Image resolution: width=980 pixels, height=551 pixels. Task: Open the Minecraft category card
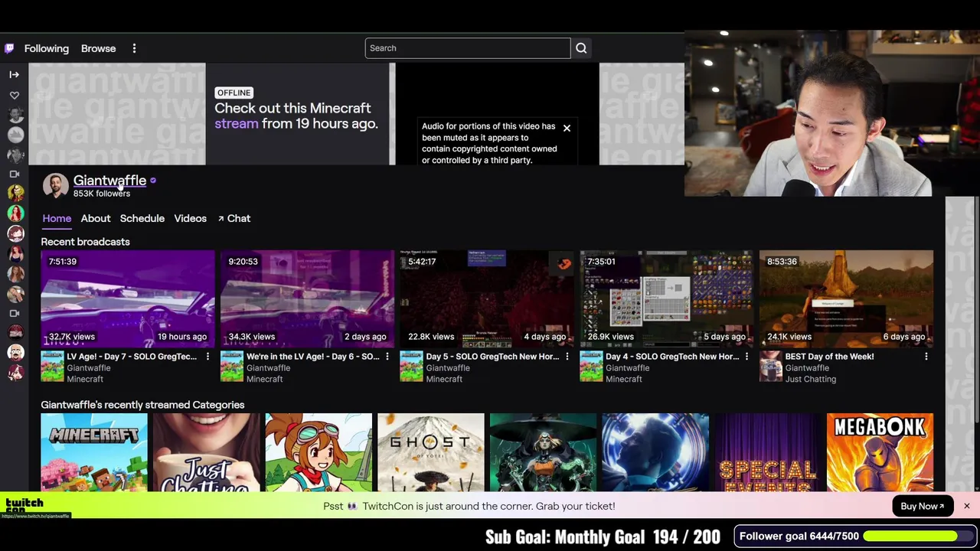(x=94, y=452)
